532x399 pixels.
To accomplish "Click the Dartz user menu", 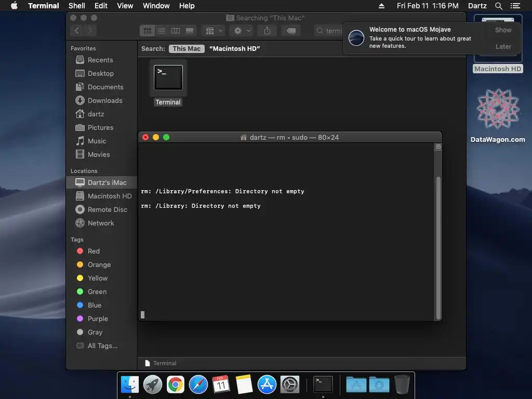I will (477, 6).
